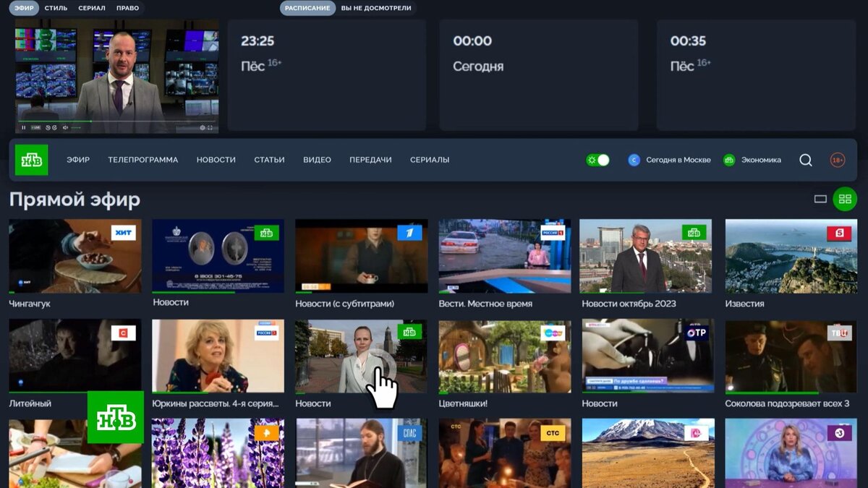Click the NTV logo in the navigation bar
The height and width of the screenshot is (488, 868).
pos(31,160)
